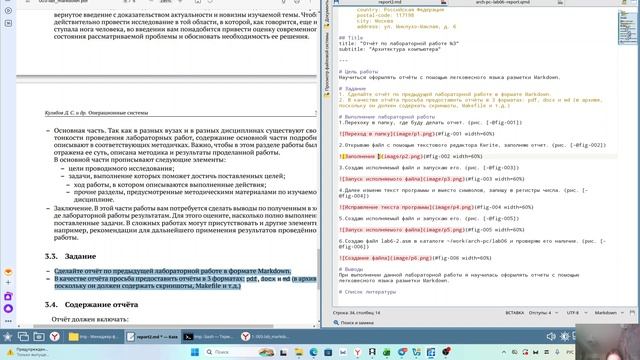Click the icon at right end of Kate status bar
Viewport: 640px width, 360px height.
pos(633,313)
